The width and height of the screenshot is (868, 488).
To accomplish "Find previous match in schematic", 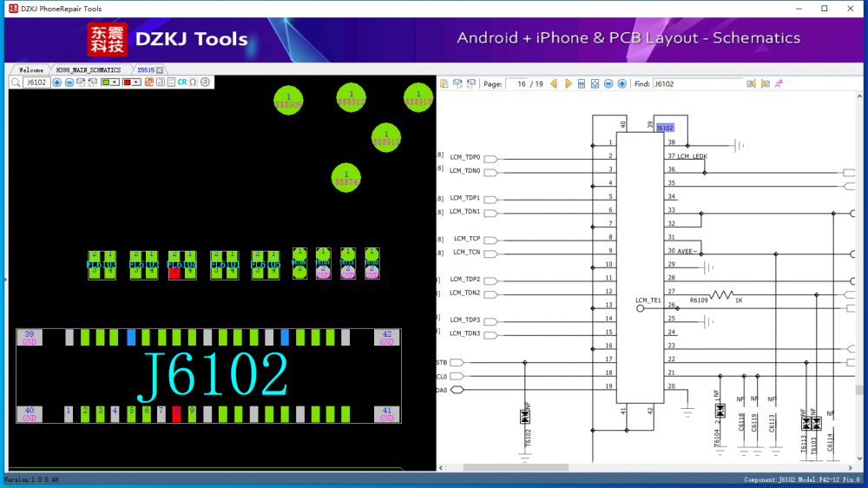I will pos(752,84).
